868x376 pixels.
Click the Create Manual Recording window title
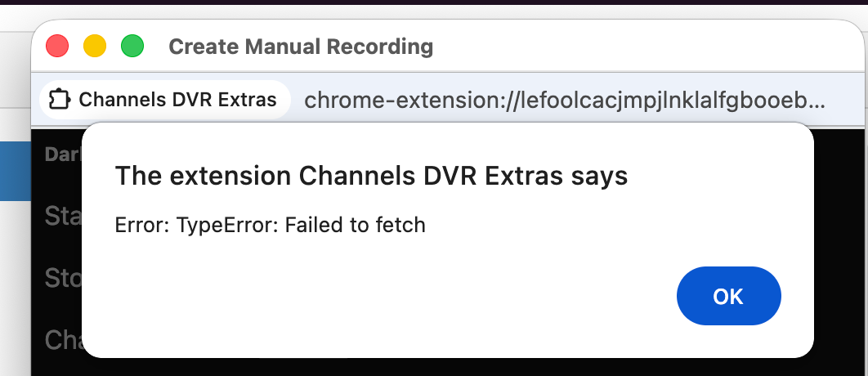click(x=301, y=47)
